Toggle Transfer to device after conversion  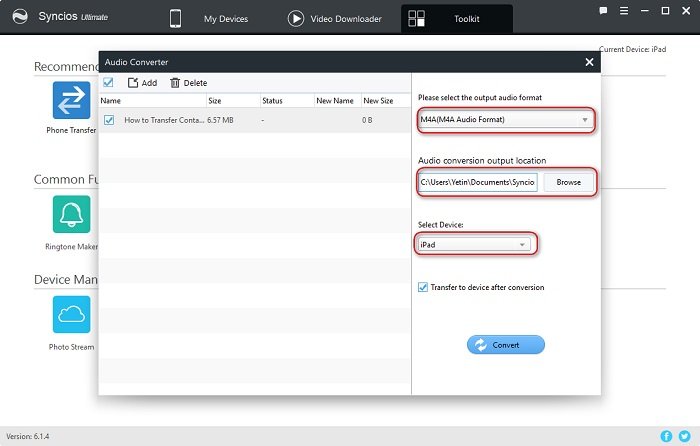click(x=423, y=287)
